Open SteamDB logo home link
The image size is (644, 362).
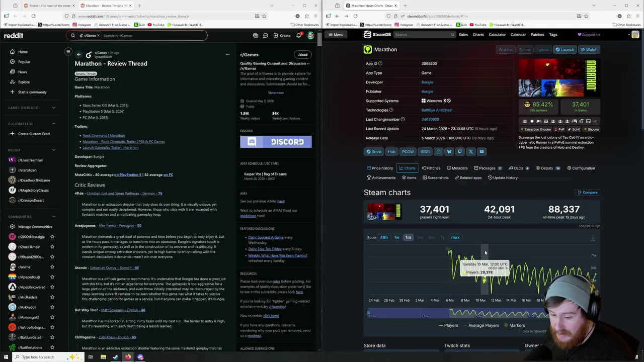coord(377,35)
